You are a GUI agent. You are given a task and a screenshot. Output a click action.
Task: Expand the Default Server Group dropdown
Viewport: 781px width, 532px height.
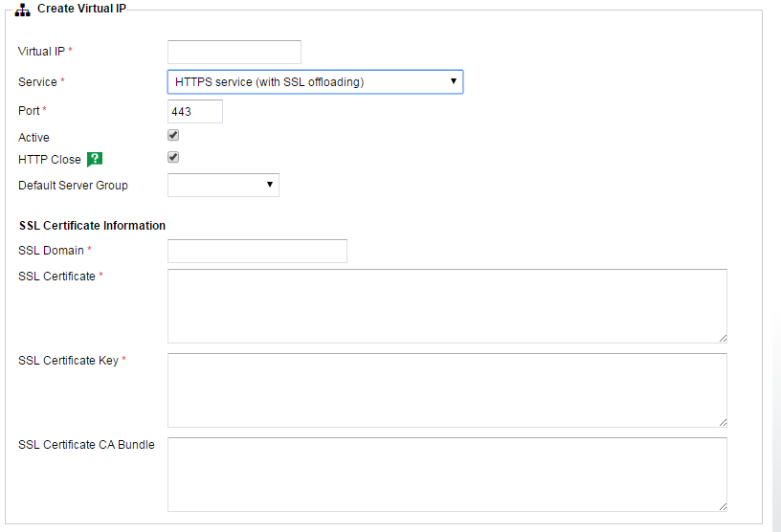(x=223, y=185)
